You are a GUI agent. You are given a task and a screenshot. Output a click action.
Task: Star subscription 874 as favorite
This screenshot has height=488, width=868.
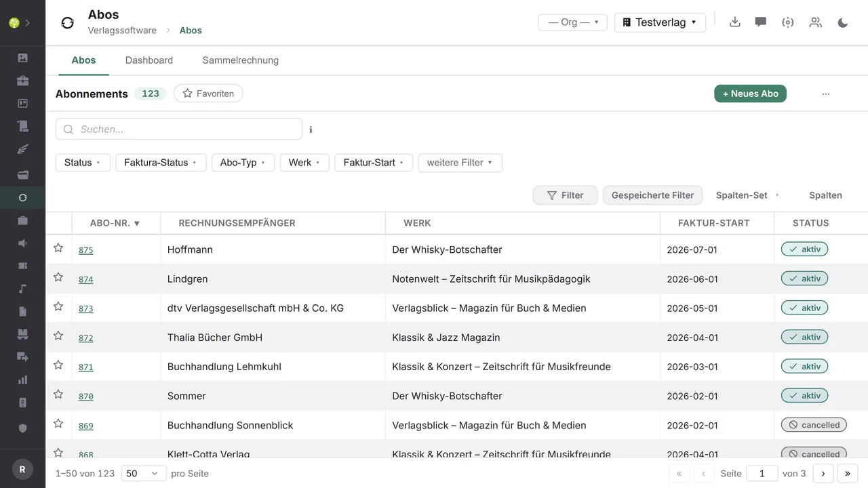point(58,277)
